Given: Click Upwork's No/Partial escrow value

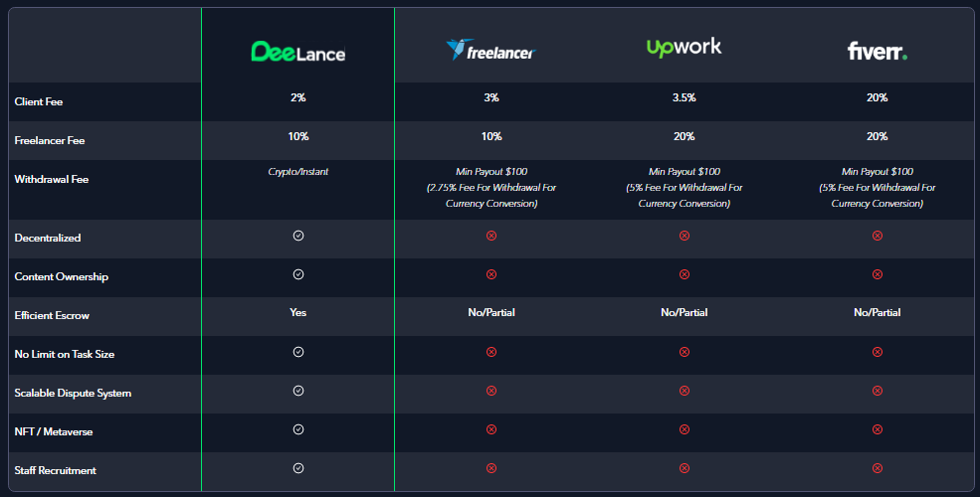Looking at the screenshot, I should coord(685,312).
